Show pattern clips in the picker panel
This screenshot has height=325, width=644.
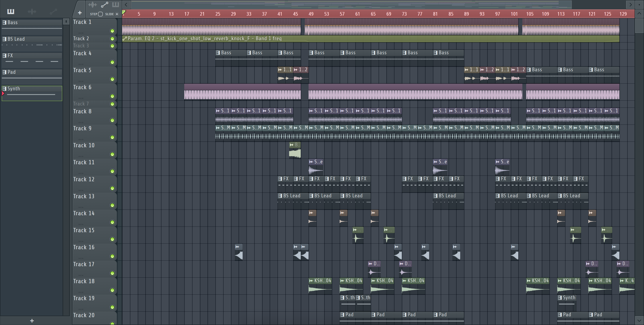11,11
